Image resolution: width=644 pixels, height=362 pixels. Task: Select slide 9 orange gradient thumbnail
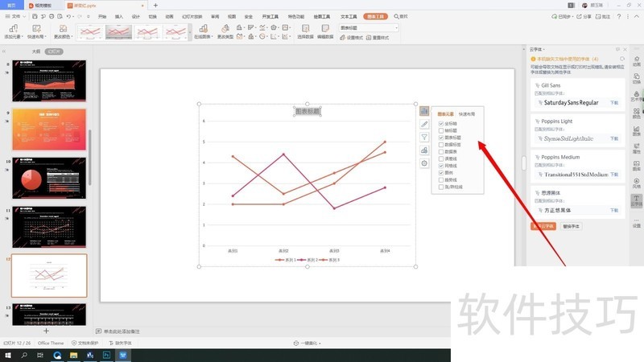(x=49, y=130)
